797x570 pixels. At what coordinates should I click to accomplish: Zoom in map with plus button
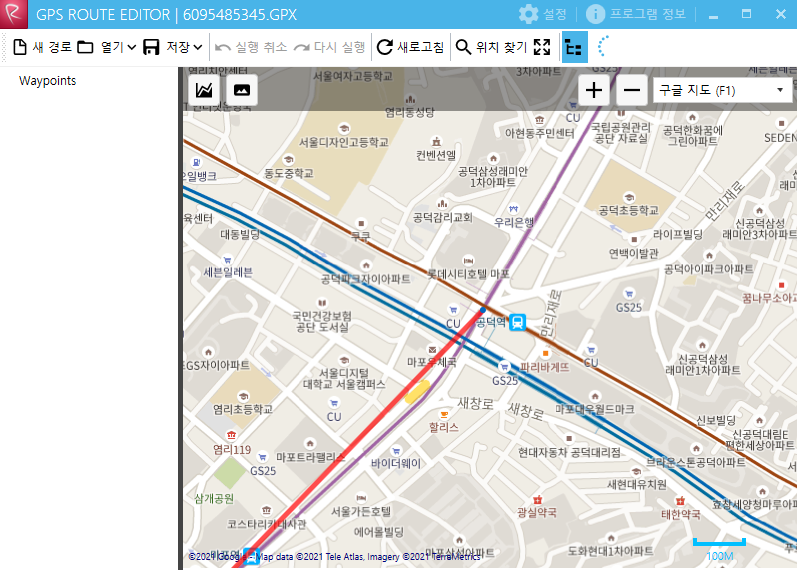click(x=594, y=91)
